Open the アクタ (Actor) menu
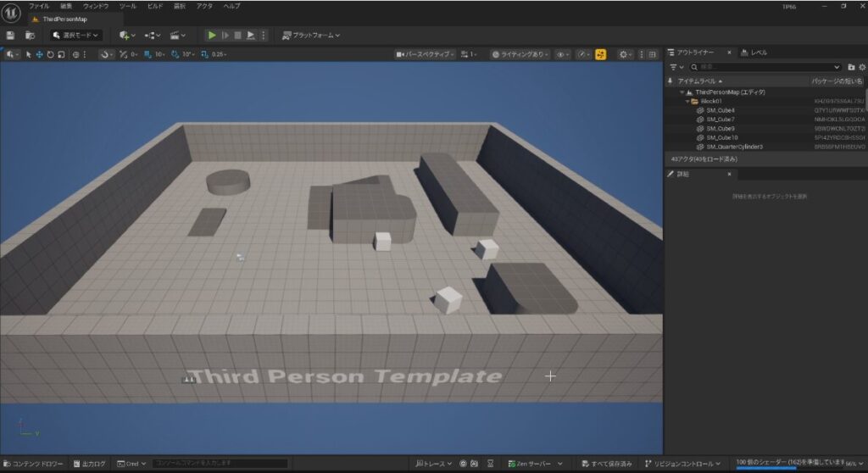 [x=204, y=6]
